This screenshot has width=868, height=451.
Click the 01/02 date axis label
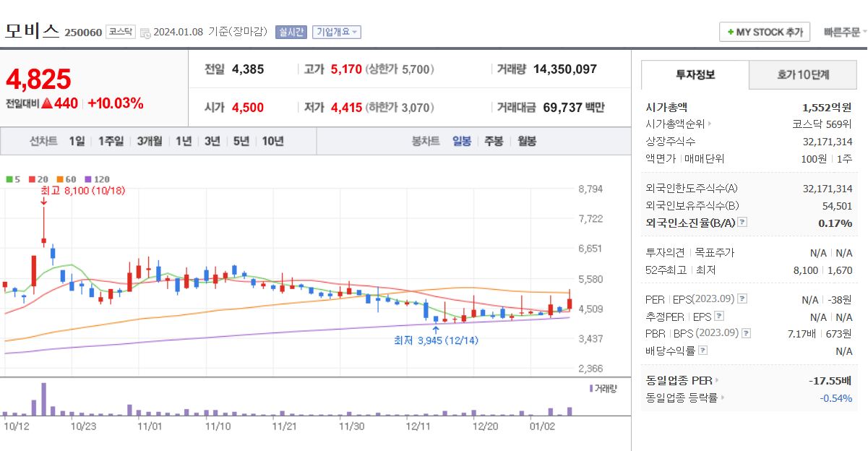tap(542, 426)
